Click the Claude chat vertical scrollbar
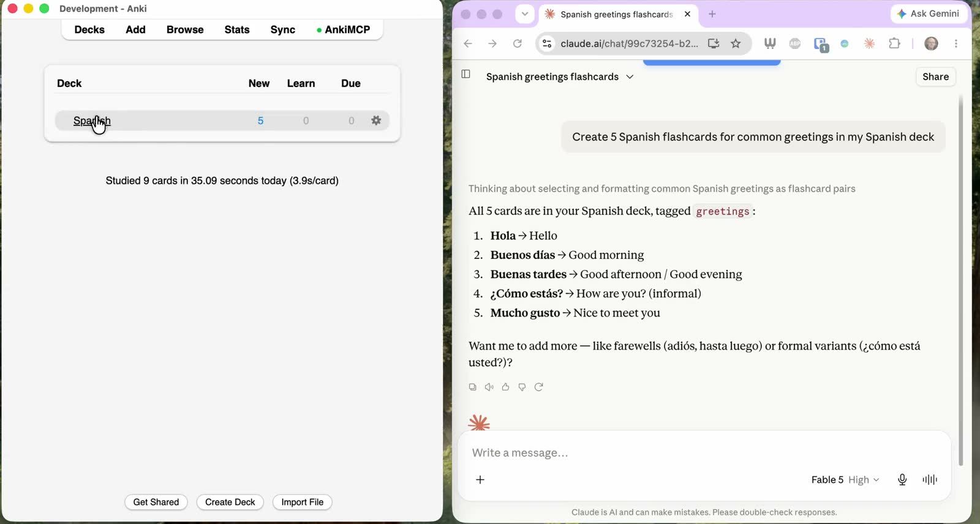980x524 pixels. [x=960, y=282]
